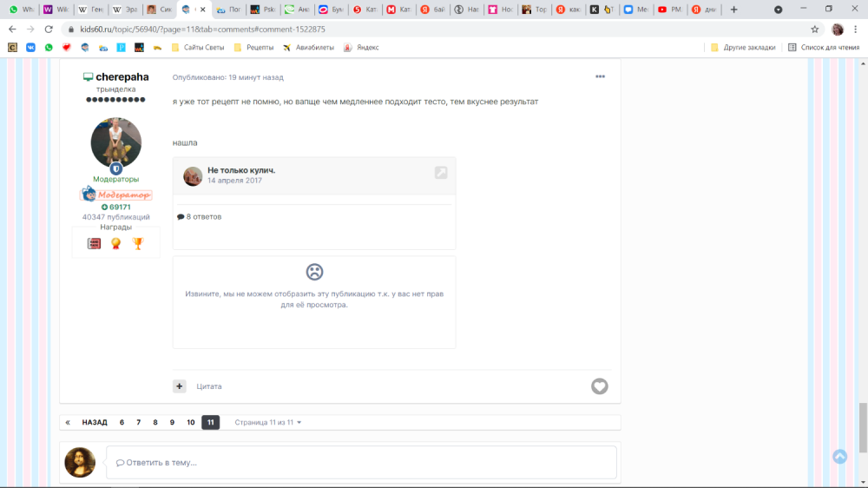
Task: Click the medal ribbon award icon
Action: pos(115,244)
